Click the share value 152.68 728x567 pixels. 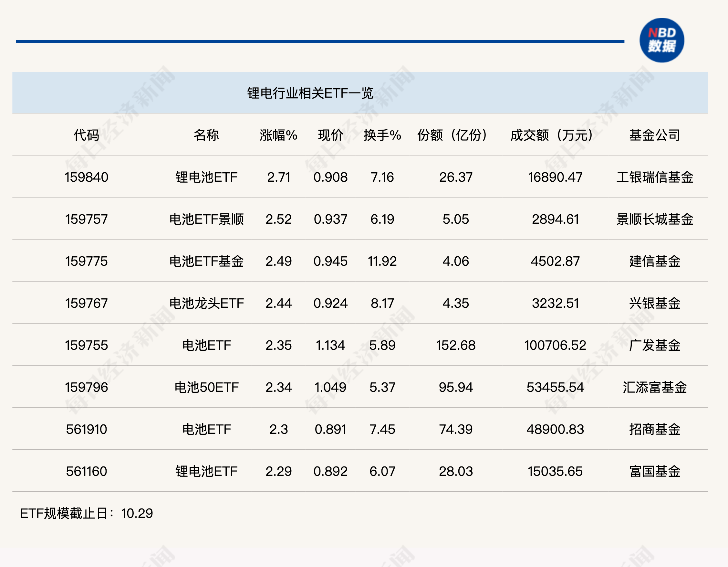coord(456,345)
